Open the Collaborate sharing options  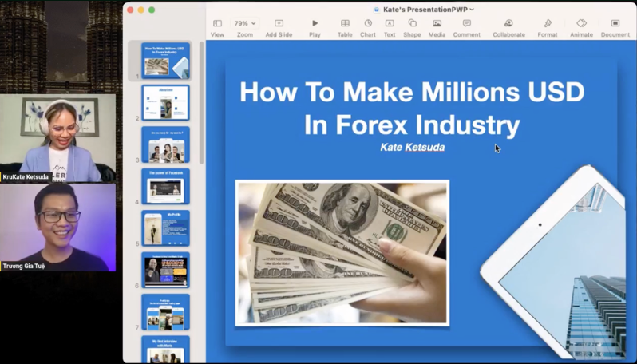(x=508, y=24)
